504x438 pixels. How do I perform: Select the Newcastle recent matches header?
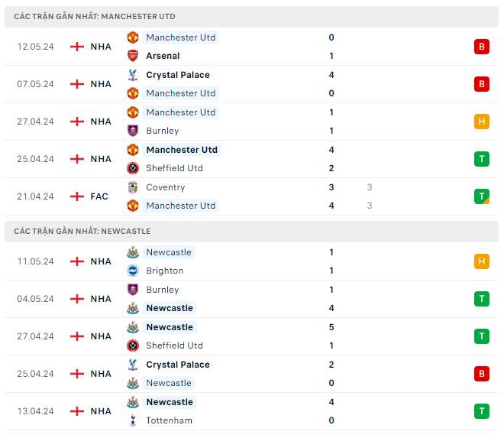pos(82,231)
